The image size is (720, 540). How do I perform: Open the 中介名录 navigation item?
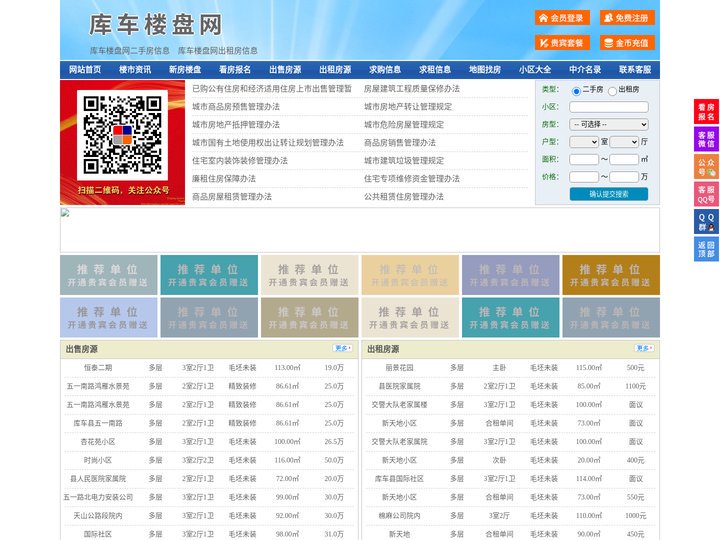[585, 70]
